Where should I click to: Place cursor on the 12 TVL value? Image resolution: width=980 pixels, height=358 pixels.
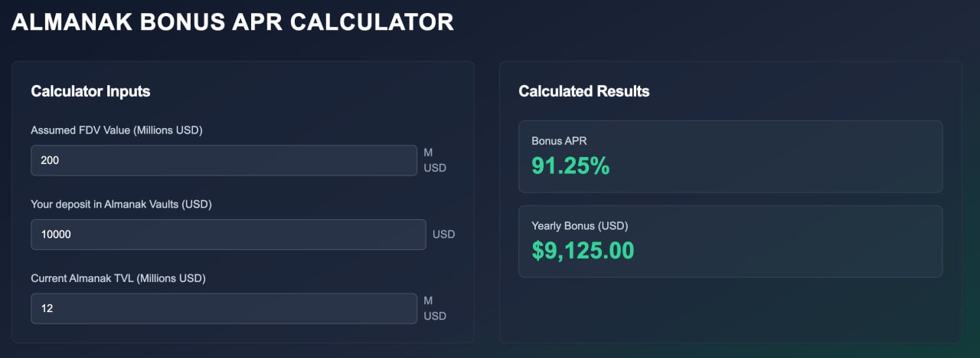[47, 308]
